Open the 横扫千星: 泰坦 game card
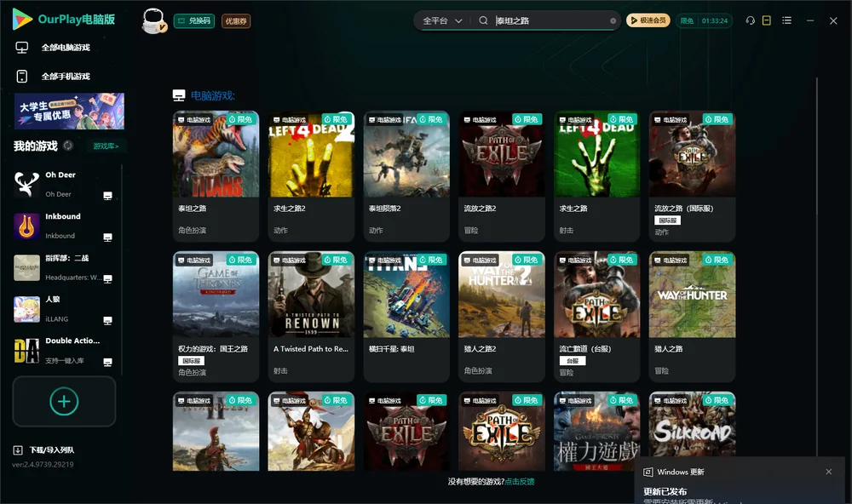The image size is (852, 504). tap(406, 317)
